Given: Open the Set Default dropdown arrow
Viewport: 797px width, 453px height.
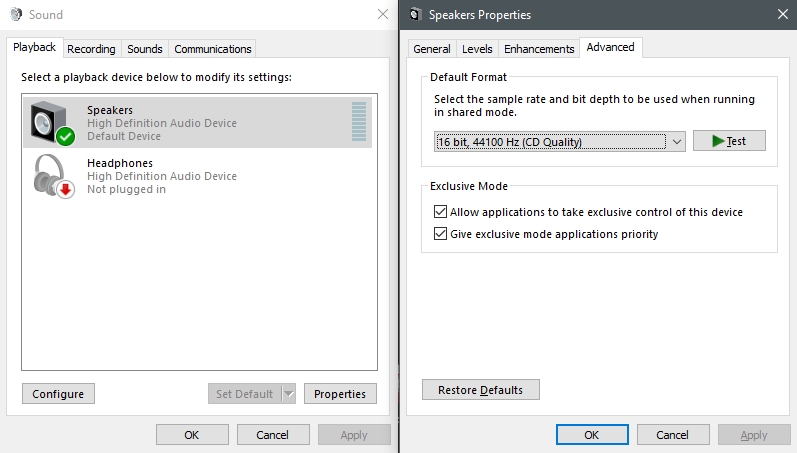Looking at the screenshot, I should pyautogui.click(x=289, y=394).
